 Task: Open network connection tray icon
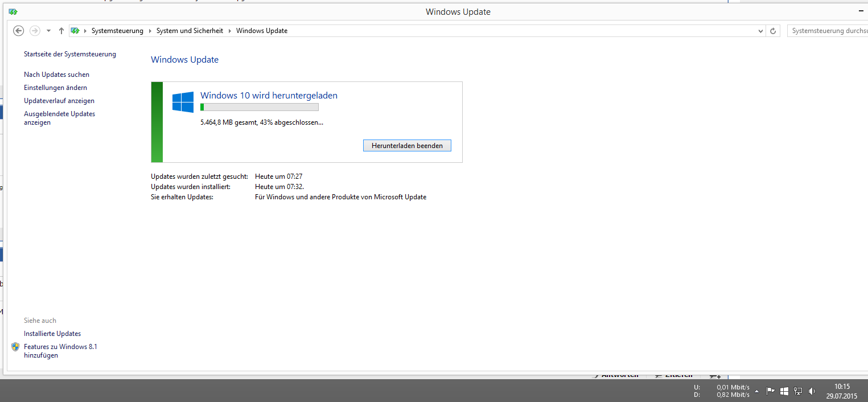click(798, 391)
